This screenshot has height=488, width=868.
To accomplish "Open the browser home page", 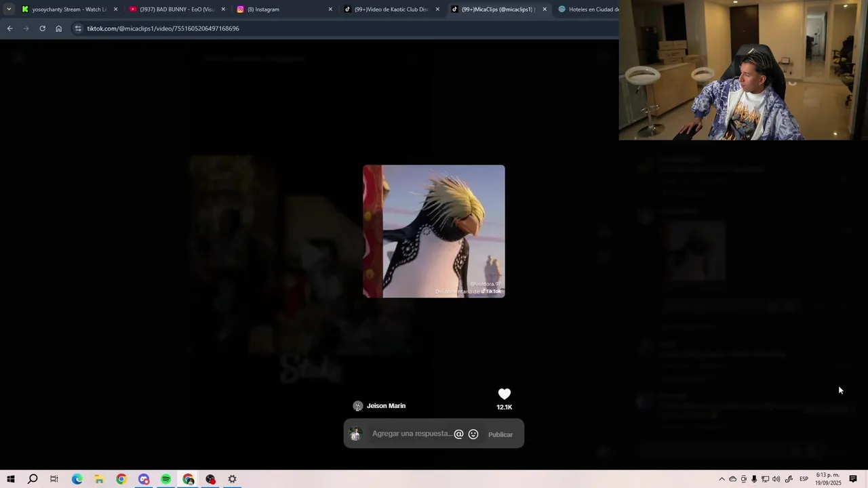I will [58, 28].
